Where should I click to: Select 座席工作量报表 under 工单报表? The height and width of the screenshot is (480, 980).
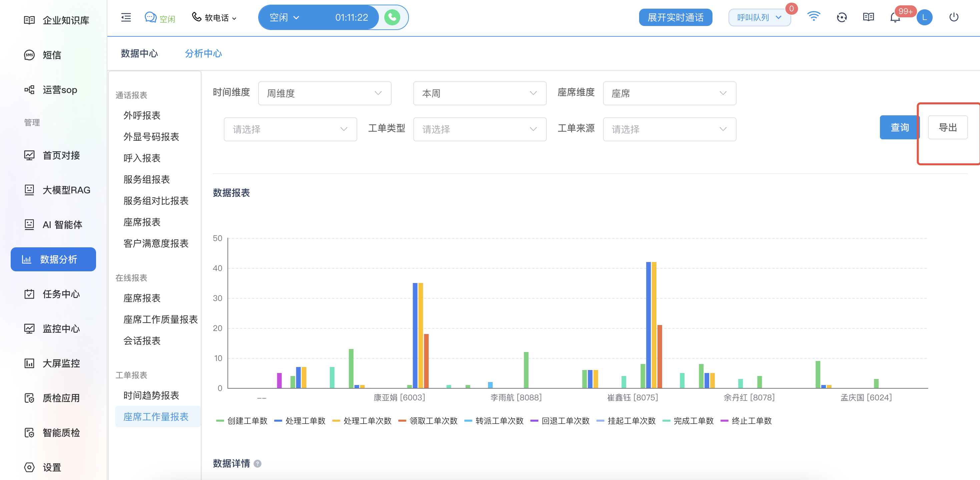pyautogui.click(x=157, y=417)
